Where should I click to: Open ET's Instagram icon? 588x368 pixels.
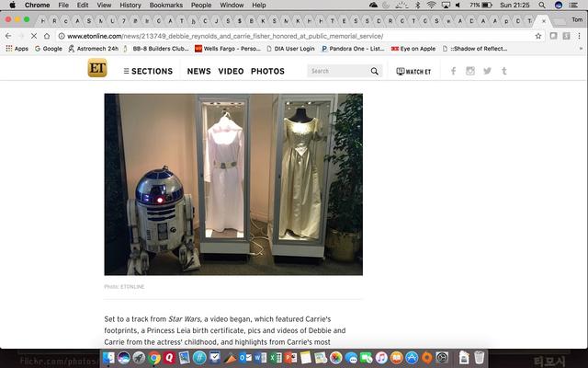pyautogui.click(x=470, y=71)
